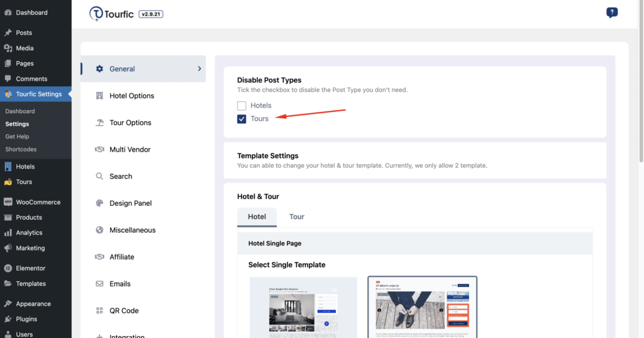Click the Hotel Single Page heading bar
The width and height of the screenshot is (644, 338).
point(415,244)
